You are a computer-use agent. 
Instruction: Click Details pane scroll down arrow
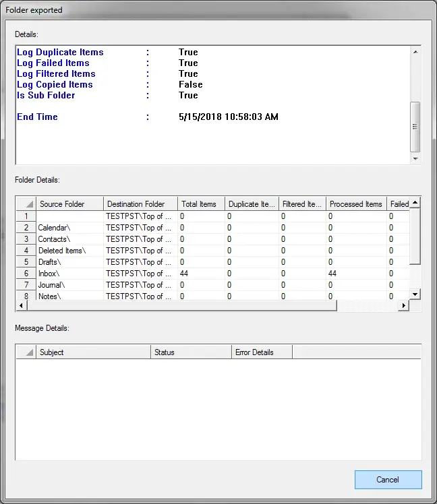point(415,159)
